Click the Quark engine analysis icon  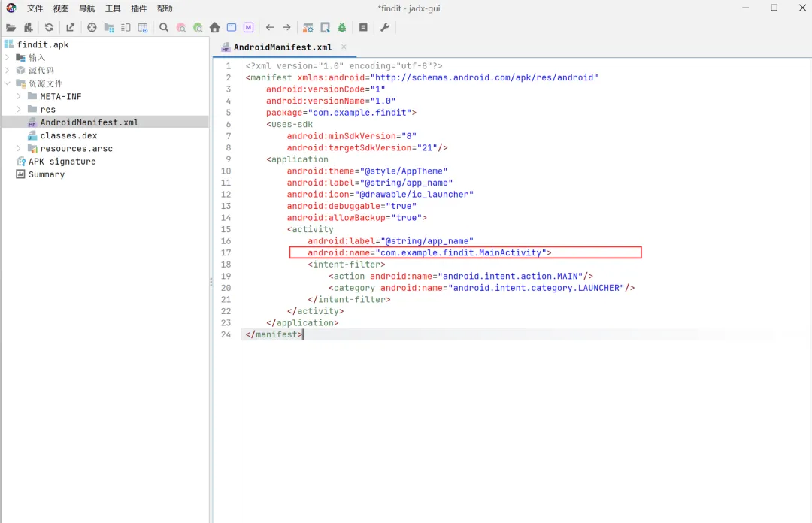click(326, 28)
